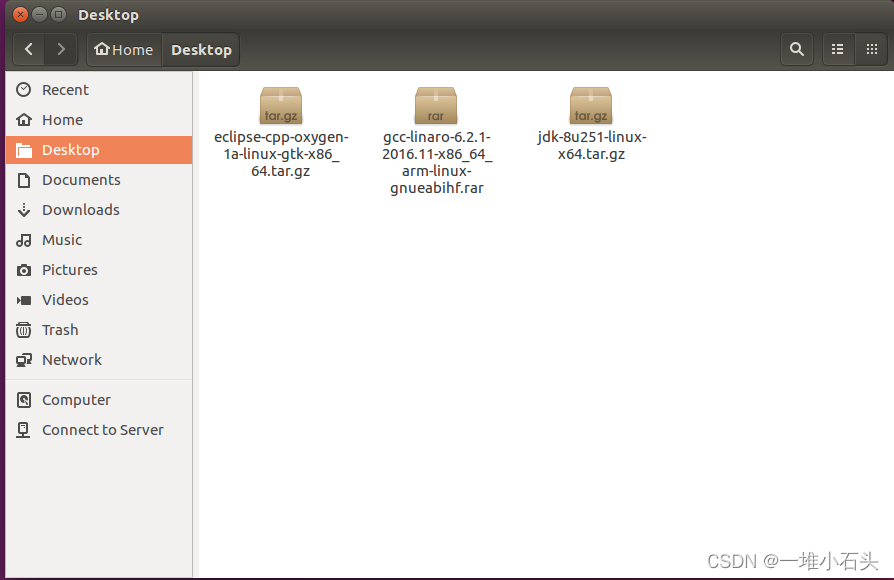The image size is (894, 580).
Task: Click the forward navigation arrow
Action: coord(60,49)
